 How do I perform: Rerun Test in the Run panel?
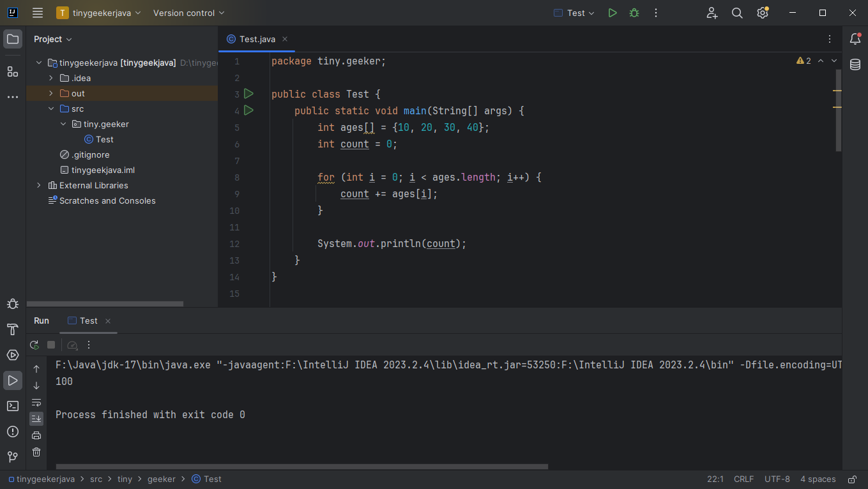pyautogui.click(x=34, y=345)
